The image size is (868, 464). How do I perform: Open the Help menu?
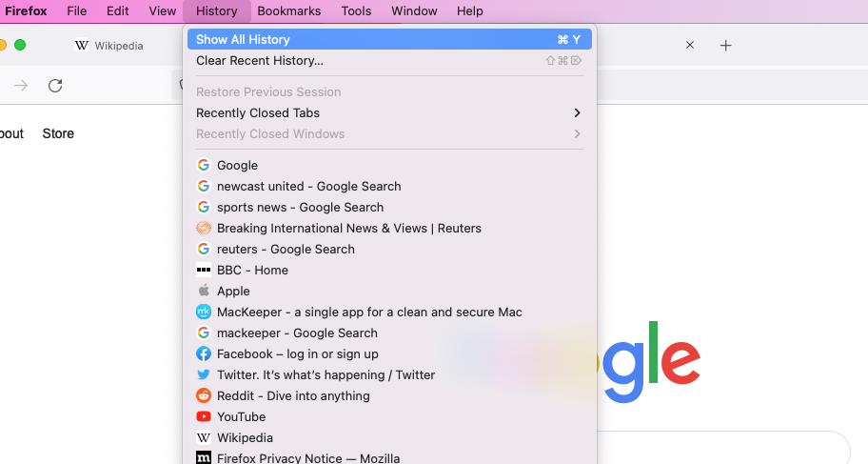[x=469, y=11]
